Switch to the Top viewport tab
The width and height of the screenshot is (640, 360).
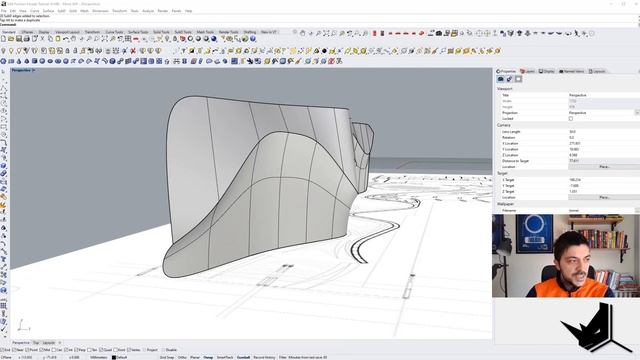click(x=36, y=343)
